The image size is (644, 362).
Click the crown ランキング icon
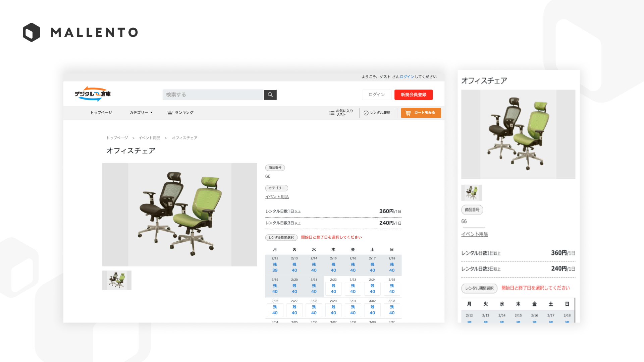tap(170, 113)
